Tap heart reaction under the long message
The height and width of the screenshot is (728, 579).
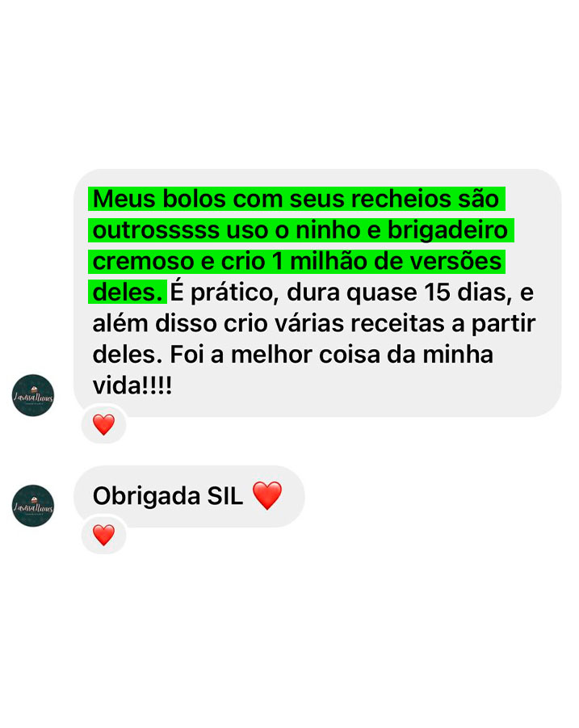point(103,424)
